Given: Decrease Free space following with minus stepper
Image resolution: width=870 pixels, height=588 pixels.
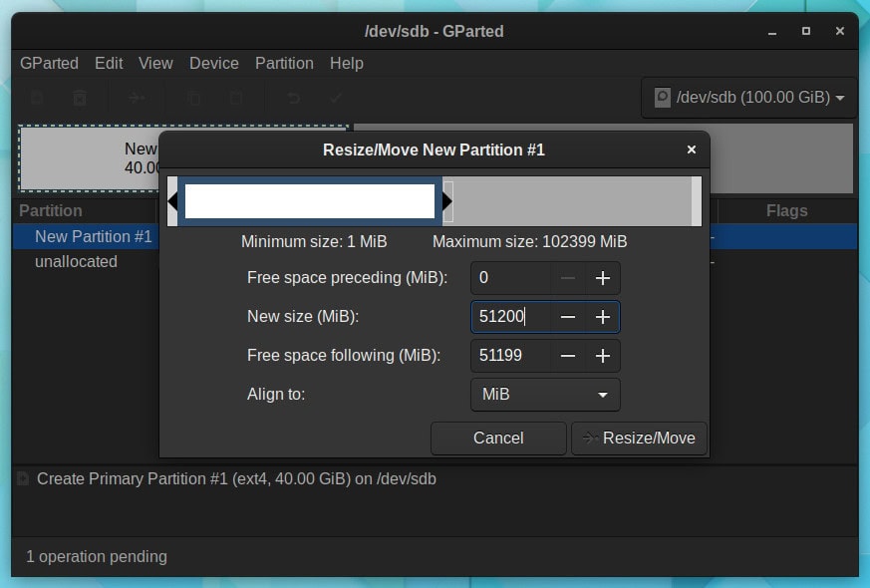Looking at the screenshot, I should [569, 356].
